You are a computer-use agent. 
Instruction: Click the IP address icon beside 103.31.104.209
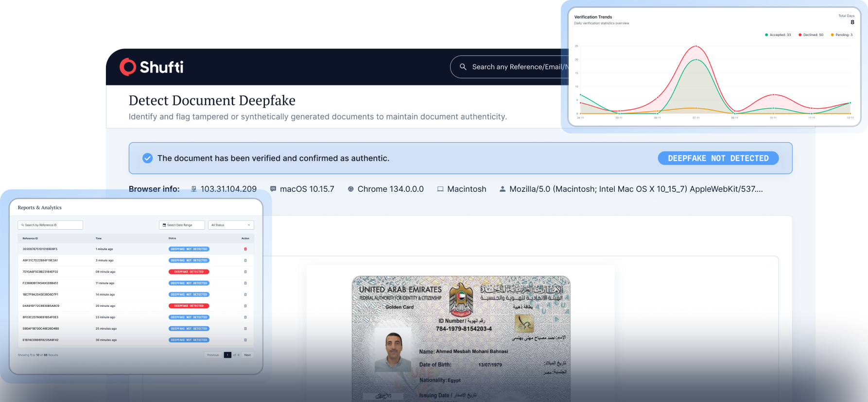[x=194, y=189]
